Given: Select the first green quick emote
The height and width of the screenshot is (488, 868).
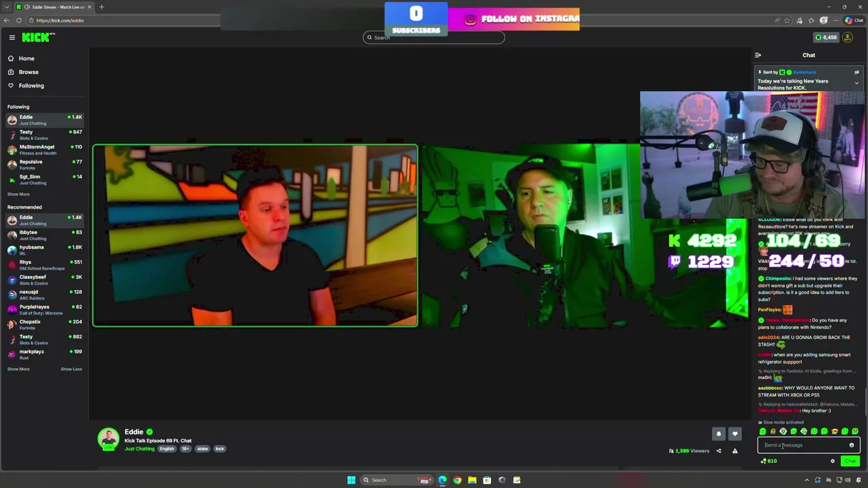Looking at the screenshot, I should pos(763,431).
